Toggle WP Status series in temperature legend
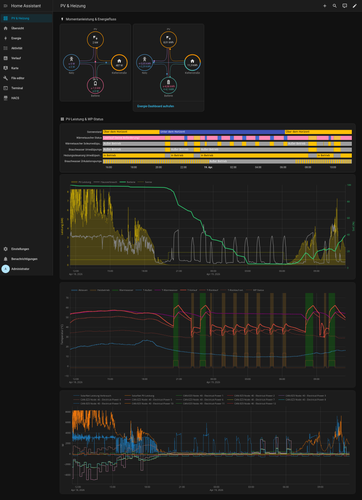 (255, 290)
